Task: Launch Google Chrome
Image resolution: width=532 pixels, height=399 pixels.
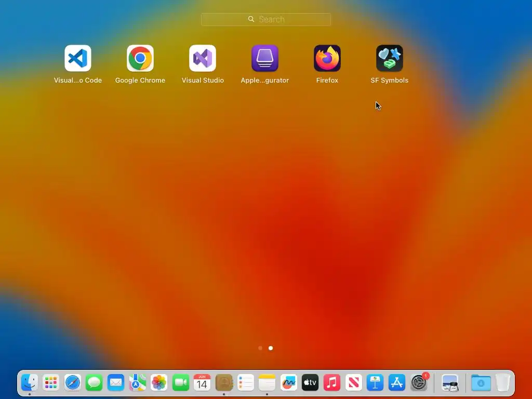Action: click(x=140, y=58)
